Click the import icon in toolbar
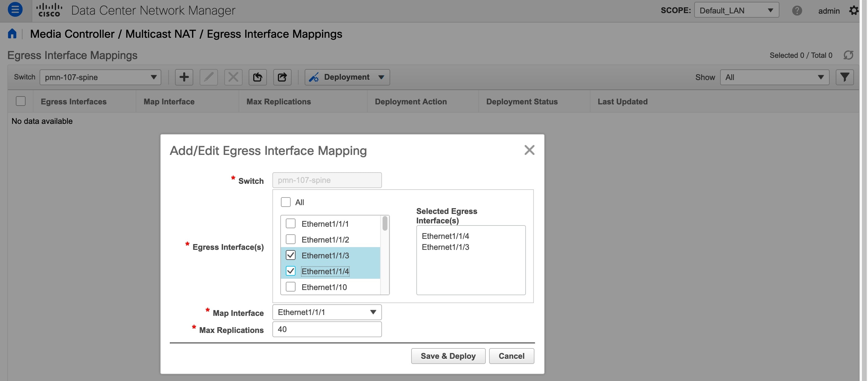This screenshot has height=381, width=868. [258, 77]
